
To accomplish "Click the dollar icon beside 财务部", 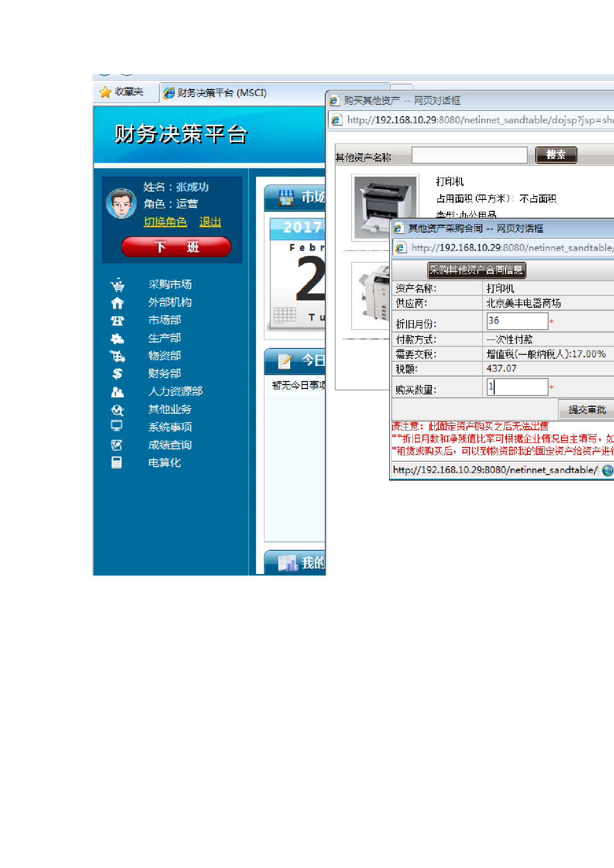I will coord(117,374).
